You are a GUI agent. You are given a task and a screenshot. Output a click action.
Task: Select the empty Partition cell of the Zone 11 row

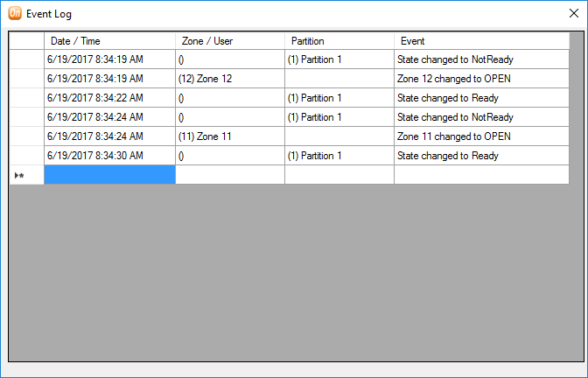[339, 136]
